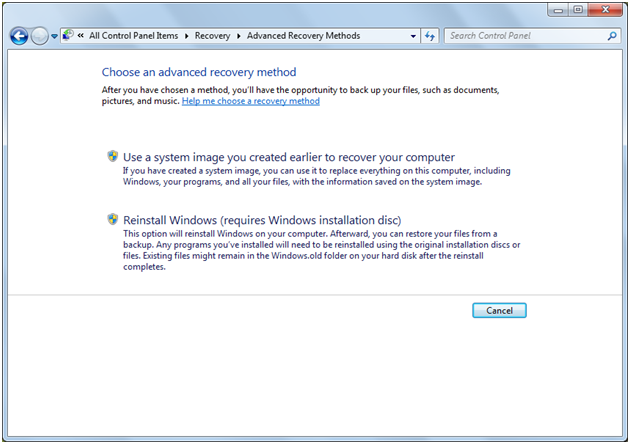Viewport: 630px width, 444px height.
Task: Open the address bar history dropdown
Action: click(x=413, y=36)
